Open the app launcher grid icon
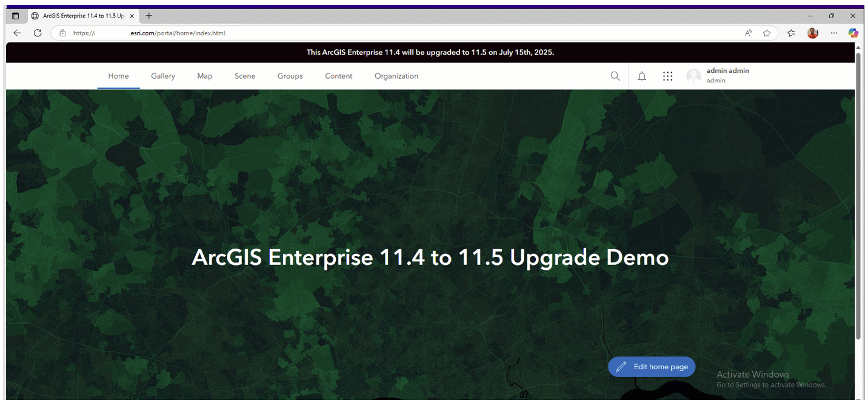Screen dimensions: 868x405 (667, 76)
